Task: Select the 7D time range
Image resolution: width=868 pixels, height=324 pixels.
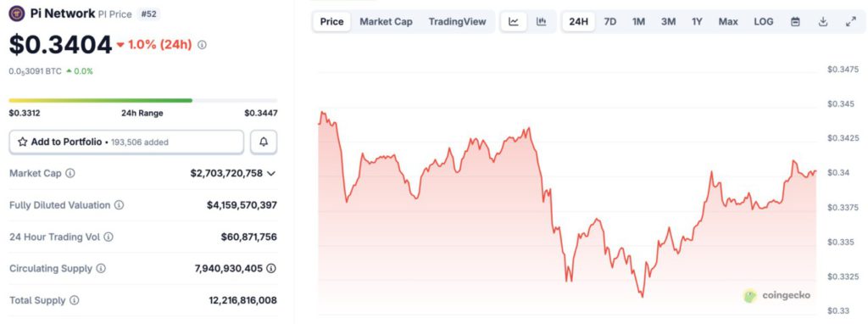Action: [x=610, y=22]
